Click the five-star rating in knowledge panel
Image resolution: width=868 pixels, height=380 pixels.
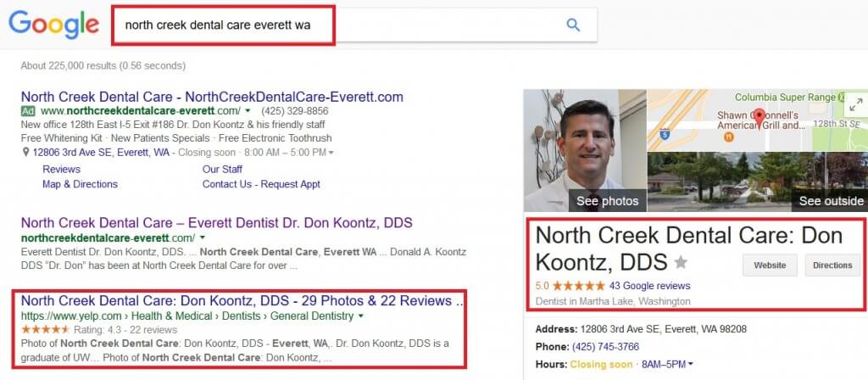[x=578, y=286]
